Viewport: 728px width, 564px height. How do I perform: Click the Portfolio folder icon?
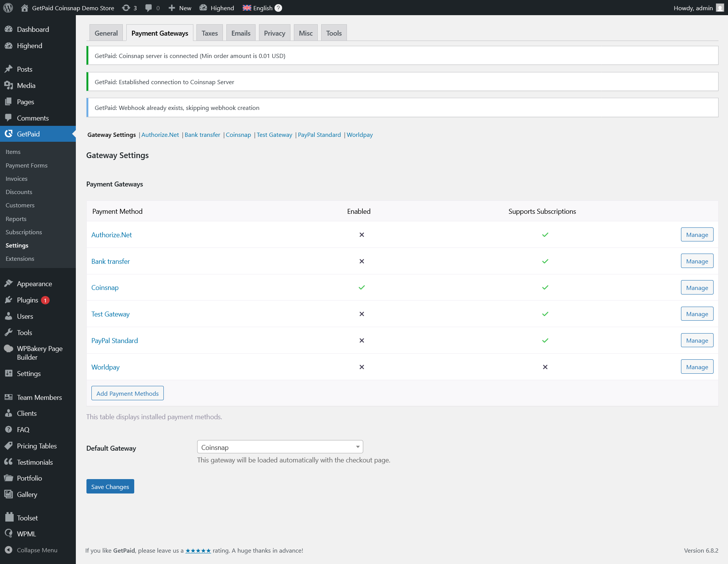pos(8,478)
